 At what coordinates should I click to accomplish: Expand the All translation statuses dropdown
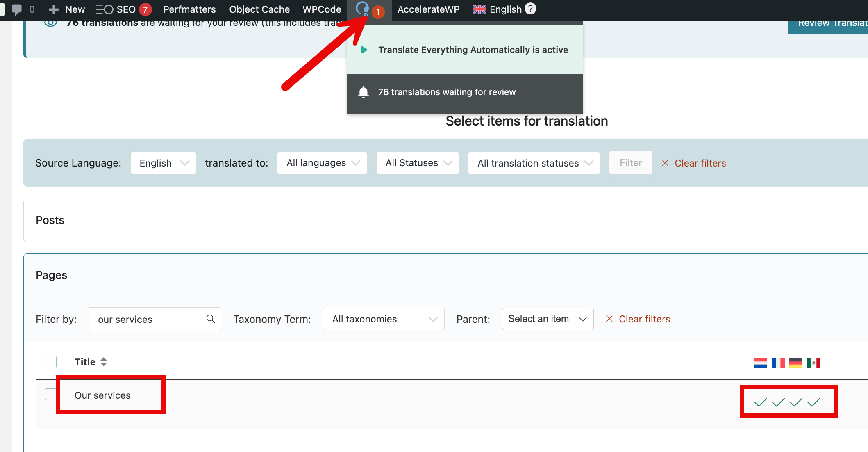[x=534, y=163]
